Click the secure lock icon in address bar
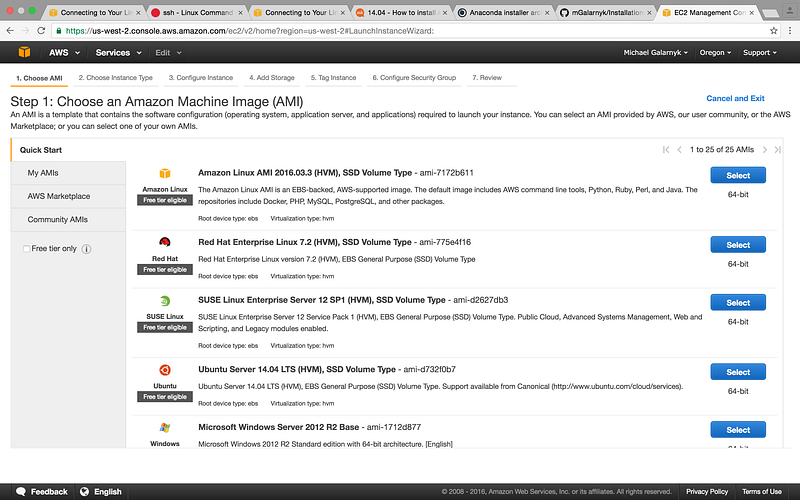The width and height of the screenshot is (800, 500). pos(59,31)
